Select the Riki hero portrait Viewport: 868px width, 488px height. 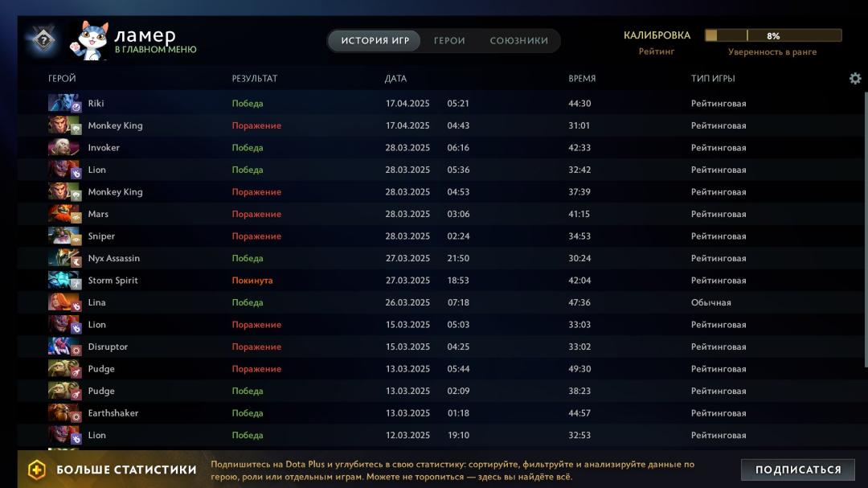pyautogui.click(x=65, y=103)
